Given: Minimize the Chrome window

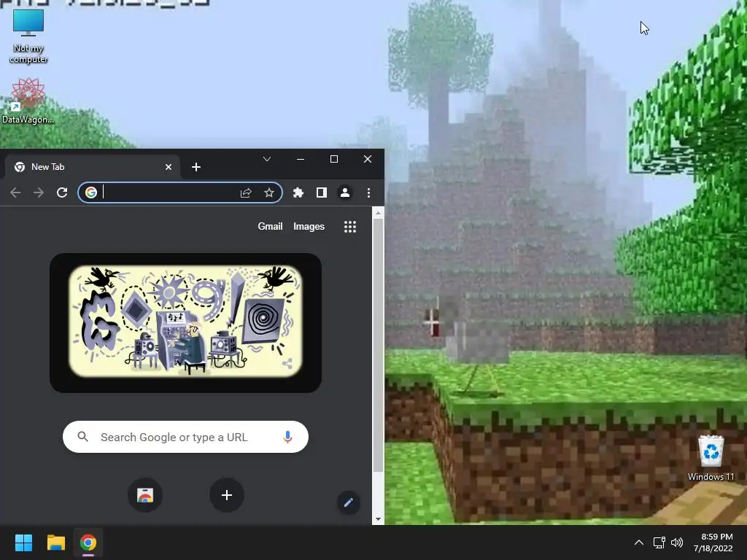Looking at the screenshot, I should click(301, 159).
